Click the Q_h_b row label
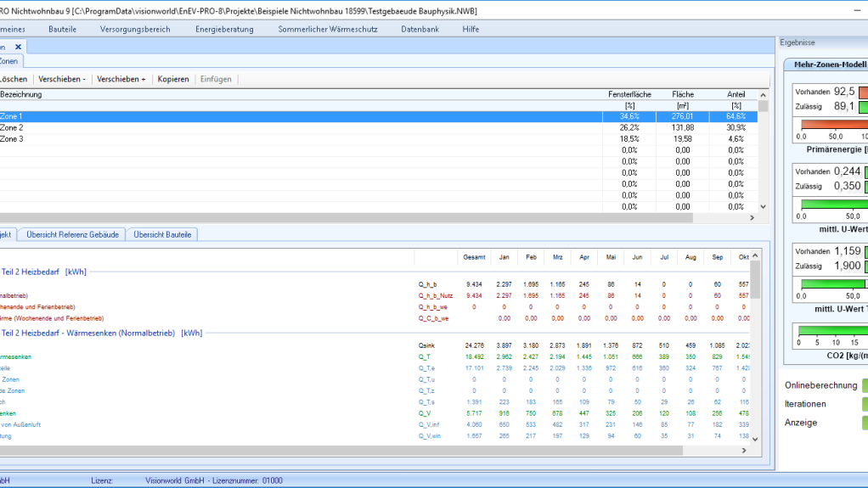Screen dimensions: 868x488 point(427,284)
